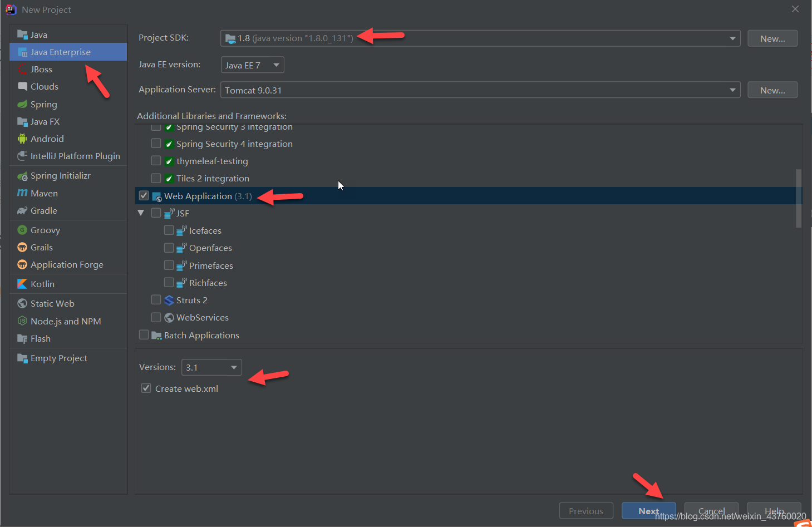Tick the Richfaces checkbox
The width and height of the screenshot is (812, 527).
[169, 283]
